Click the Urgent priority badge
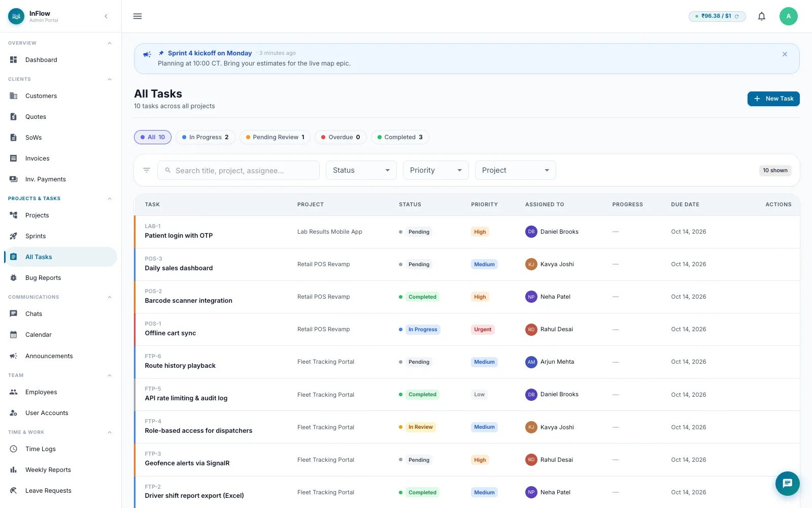This screenshot has height=508, width=812. pos(483,330)
